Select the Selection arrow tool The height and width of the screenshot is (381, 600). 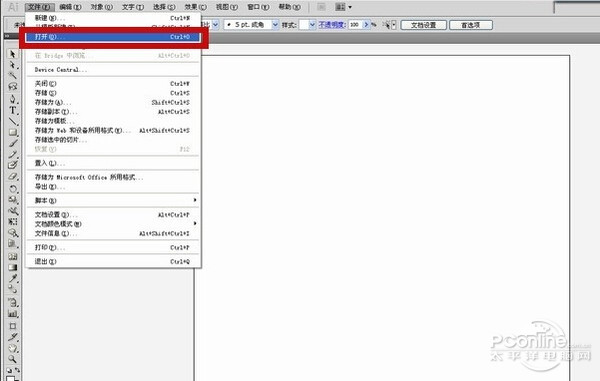[12, 54]
